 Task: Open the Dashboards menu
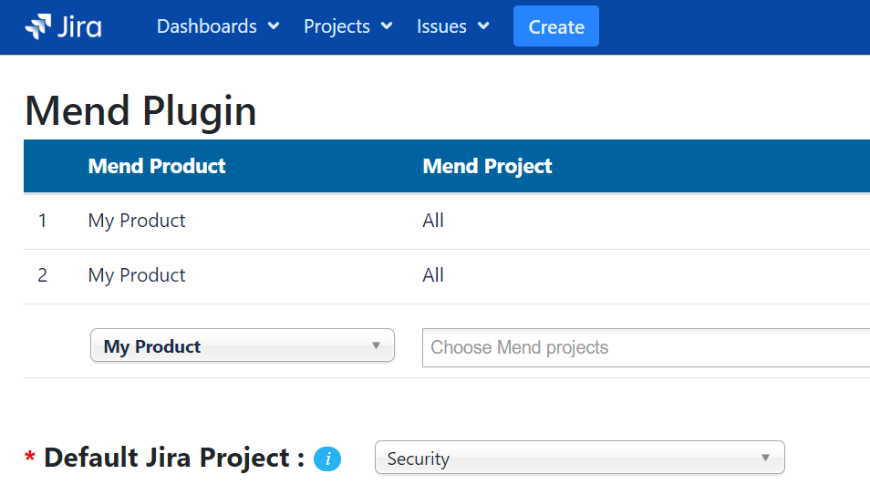pos(217,26)
